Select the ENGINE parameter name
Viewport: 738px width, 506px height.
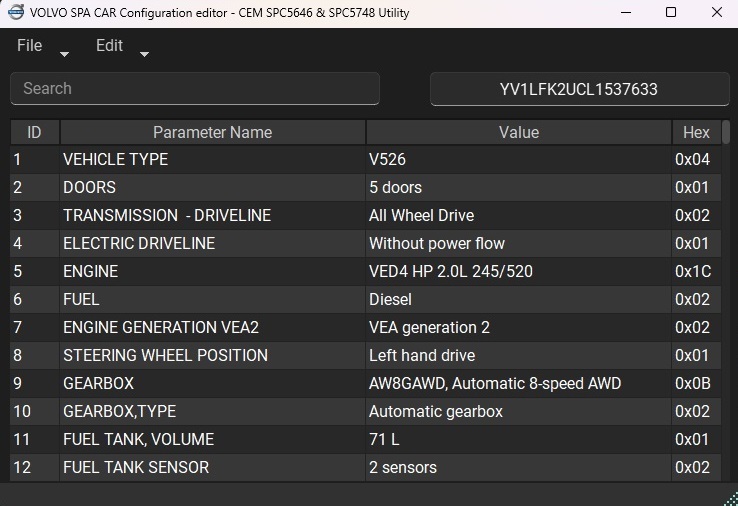click(x=90, y=272)
